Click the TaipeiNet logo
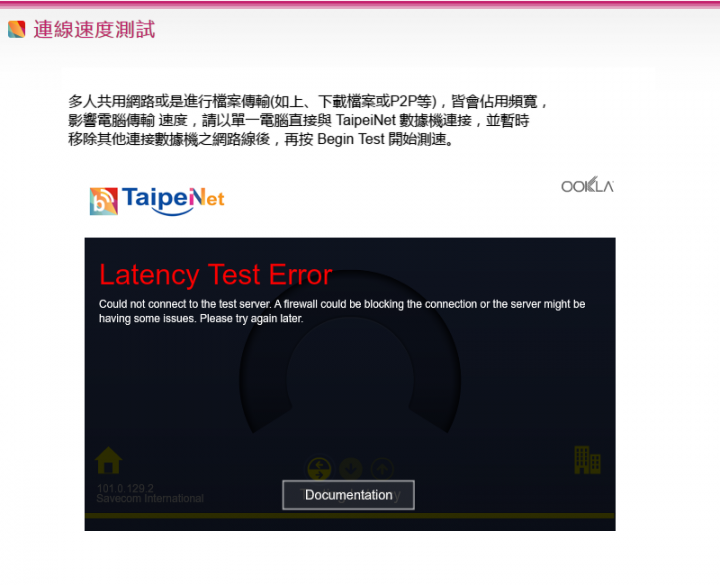The height and width of the screenshot is (585, 720). pos(157,201)
